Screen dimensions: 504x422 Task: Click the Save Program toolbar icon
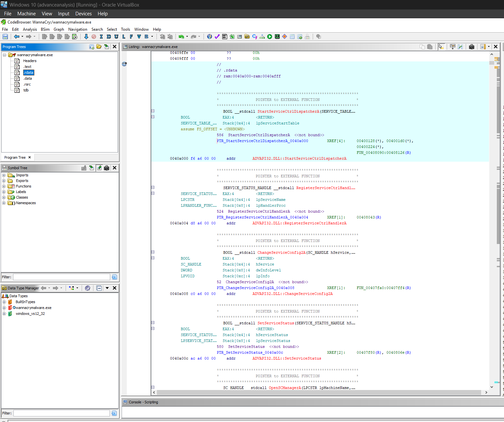(5, 37)
